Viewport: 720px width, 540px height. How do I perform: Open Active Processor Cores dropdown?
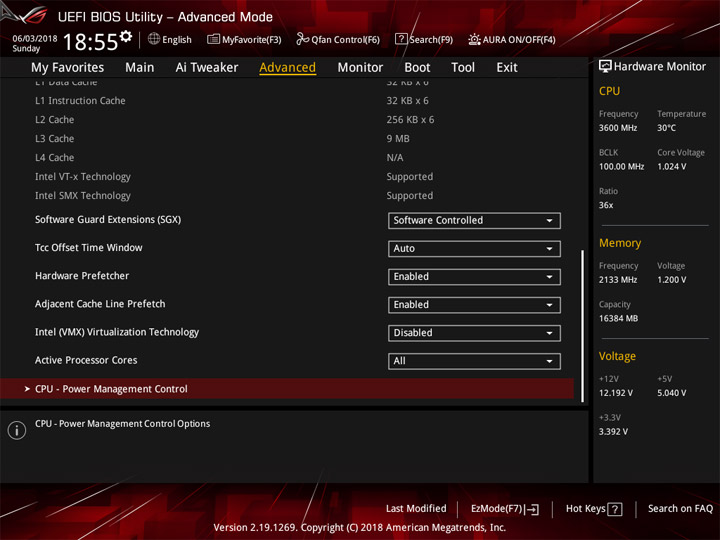click(474, 361)
